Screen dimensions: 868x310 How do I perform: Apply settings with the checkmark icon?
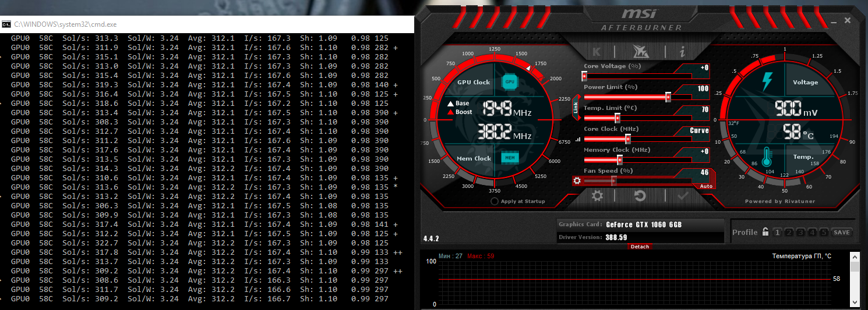pos(683,196)
